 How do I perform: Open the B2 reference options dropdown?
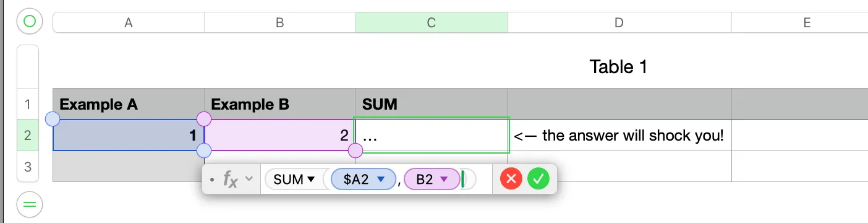pos(444,180)
